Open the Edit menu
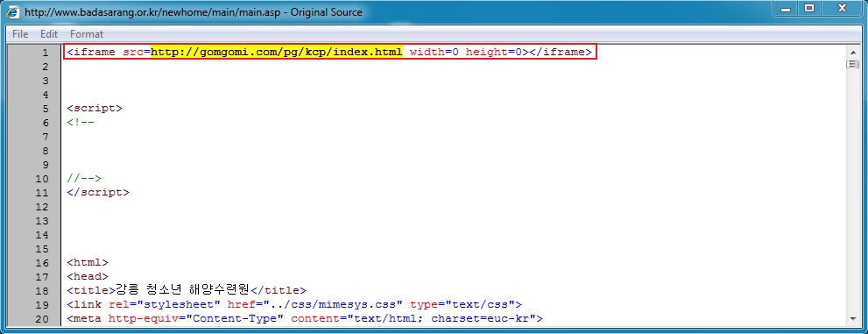The width and height of the screenshot is (868, 334). coord(49,34)
